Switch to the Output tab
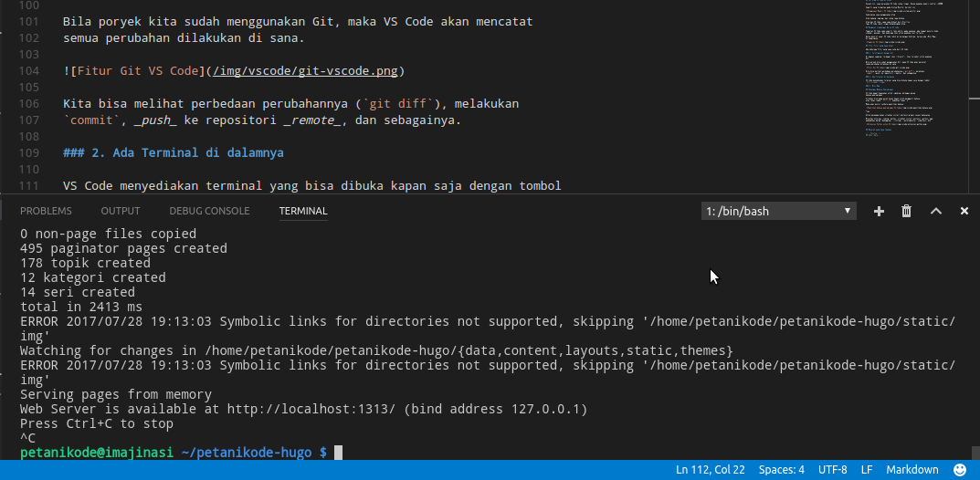 (x=121, y=211)
